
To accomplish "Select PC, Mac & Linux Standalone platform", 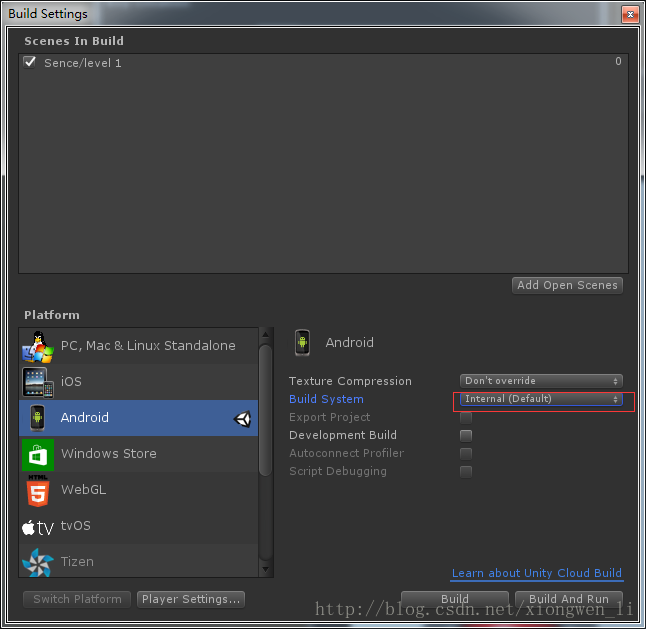I will point(138,346).
